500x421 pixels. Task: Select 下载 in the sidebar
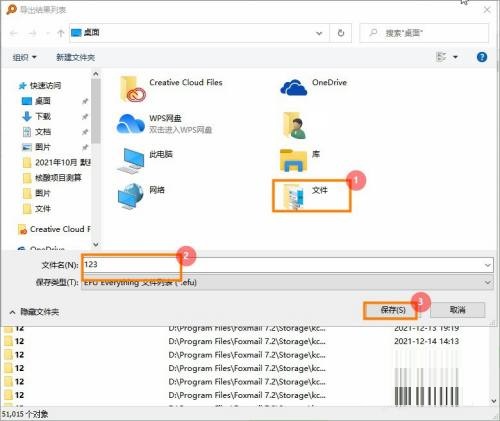[36, 116]
